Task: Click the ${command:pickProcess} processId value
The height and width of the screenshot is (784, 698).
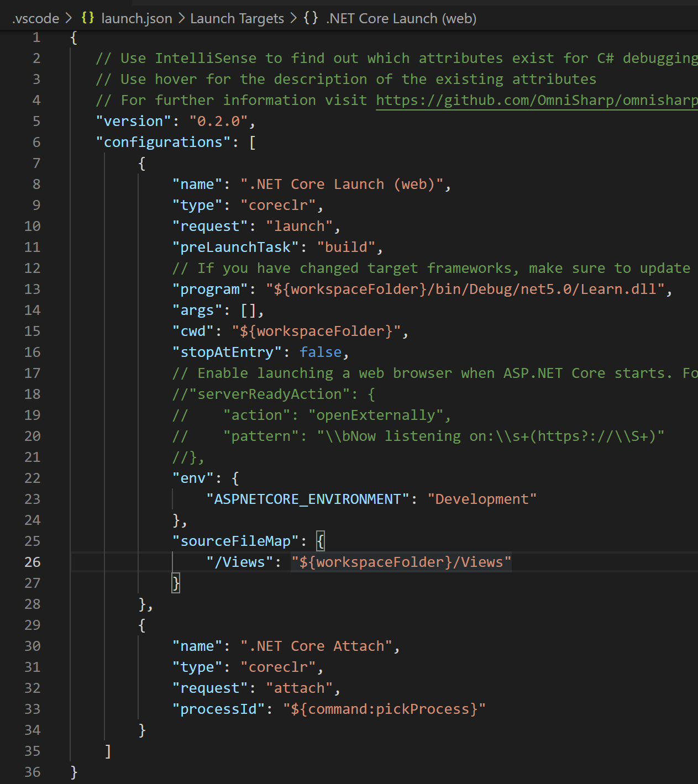Action: pyautogui.click(x=384, y=709)
